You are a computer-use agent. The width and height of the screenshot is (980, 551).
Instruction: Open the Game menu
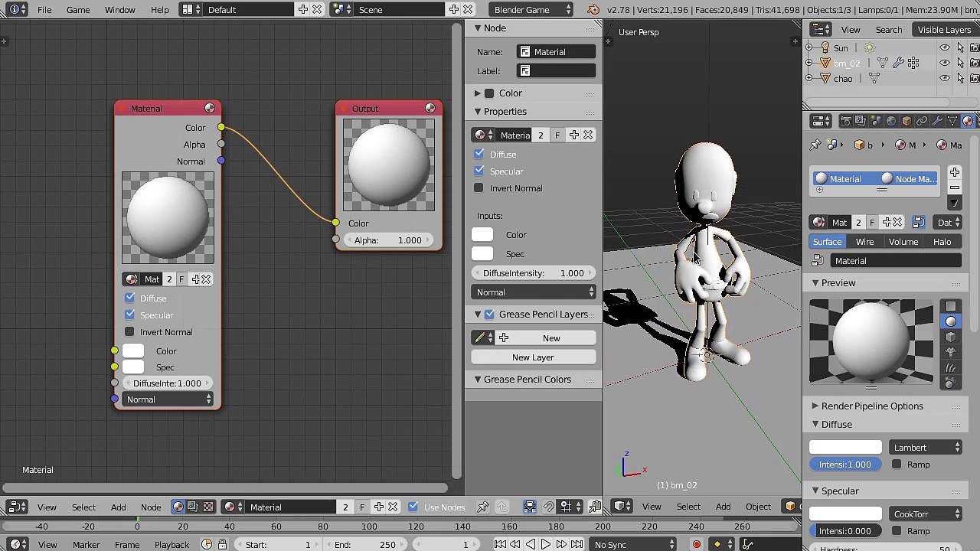[78, 10]
